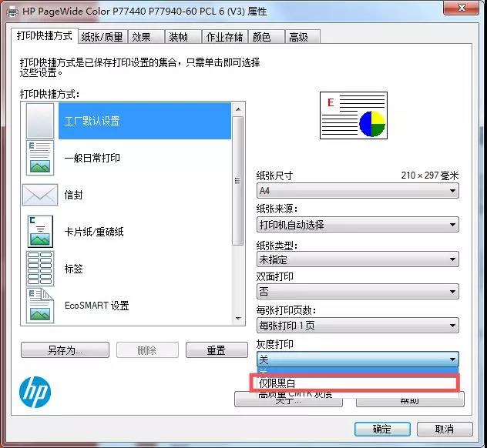Select the 标签 shortcut
The width and height of the screenshot is (487, 448).
74,269
